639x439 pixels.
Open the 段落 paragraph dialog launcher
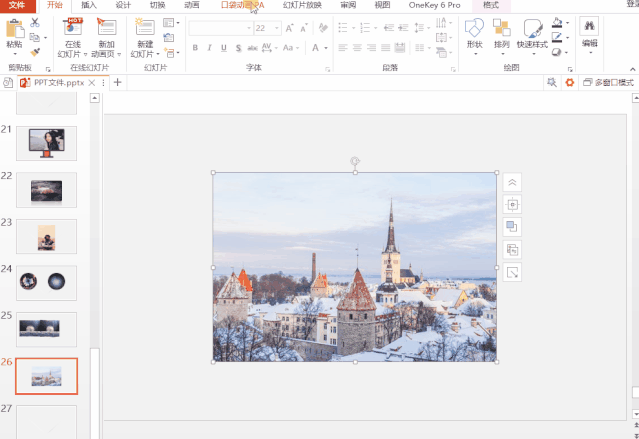[453, 70]
